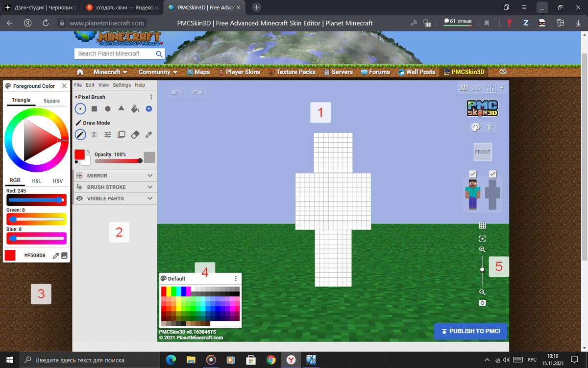The image size is (588, 368).
Task: Toggle the base skin layer checkbox
Action: click(x=473, y=174)
